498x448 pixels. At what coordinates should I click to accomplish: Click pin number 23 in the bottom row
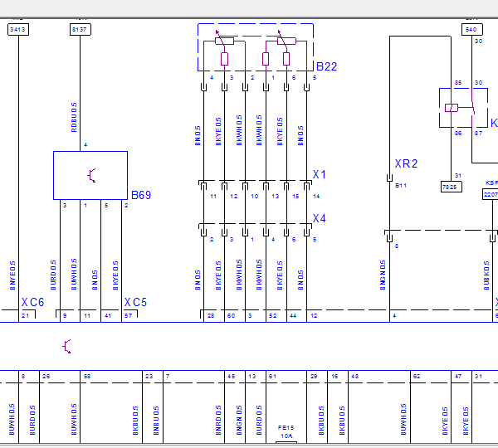[x=149, y=377]
